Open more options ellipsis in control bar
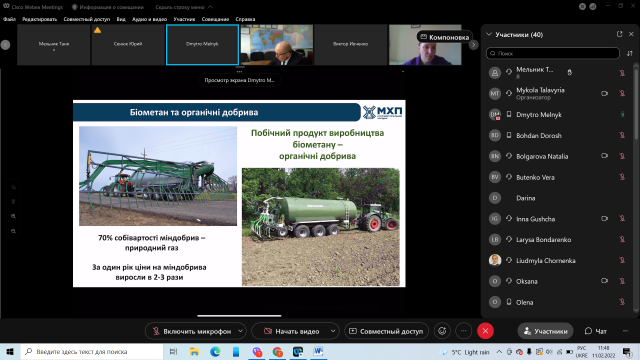The height and width of the screenshot is (360, 640). click(463, 331)
